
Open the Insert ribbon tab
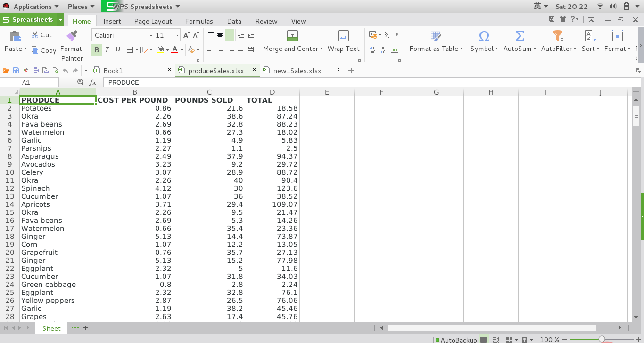(x=112, y=21)
